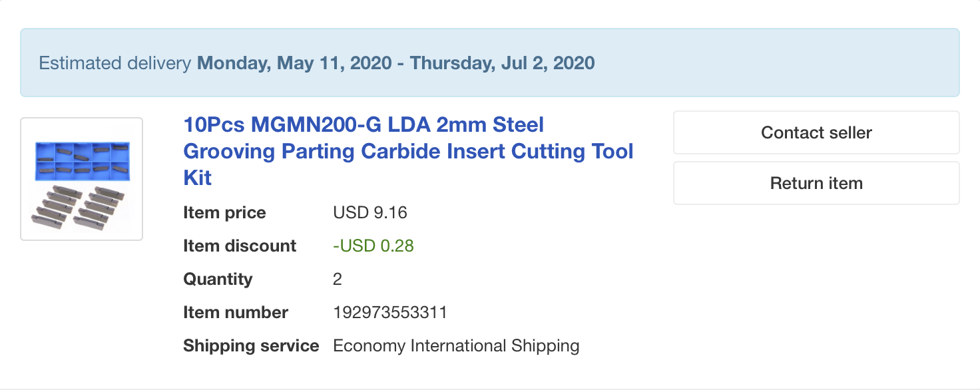
Task: Select the USD 9.16 price value
Action: click(370, 213)
